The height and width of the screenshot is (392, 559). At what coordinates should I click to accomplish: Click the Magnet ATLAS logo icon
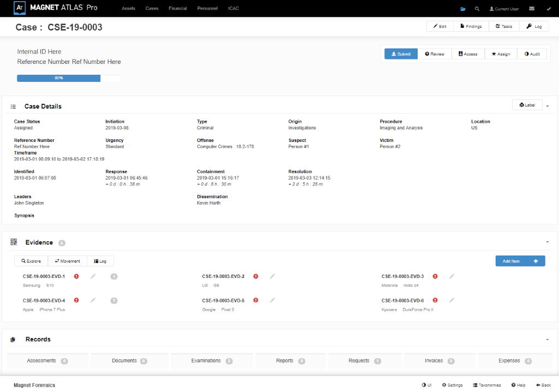tap(20, 8)
